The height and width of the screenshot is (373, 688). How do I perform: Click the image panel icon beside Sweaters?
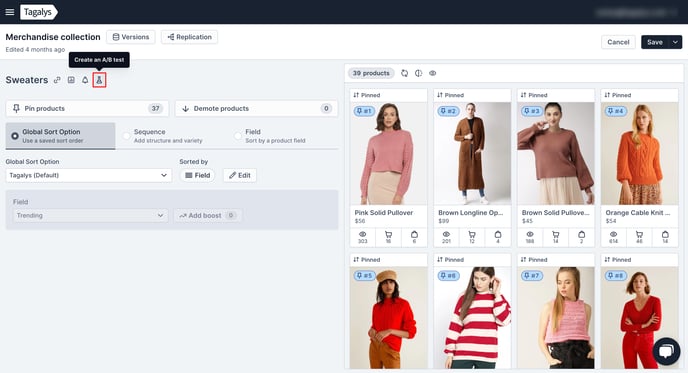(x=71, y=80)
